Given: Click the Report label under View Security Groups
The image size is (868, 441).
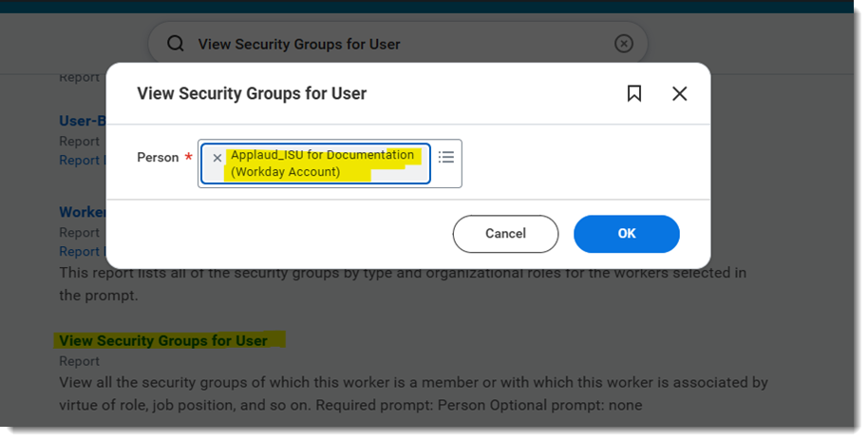Looking at the screenshot, I should click(x=79, y=361).
